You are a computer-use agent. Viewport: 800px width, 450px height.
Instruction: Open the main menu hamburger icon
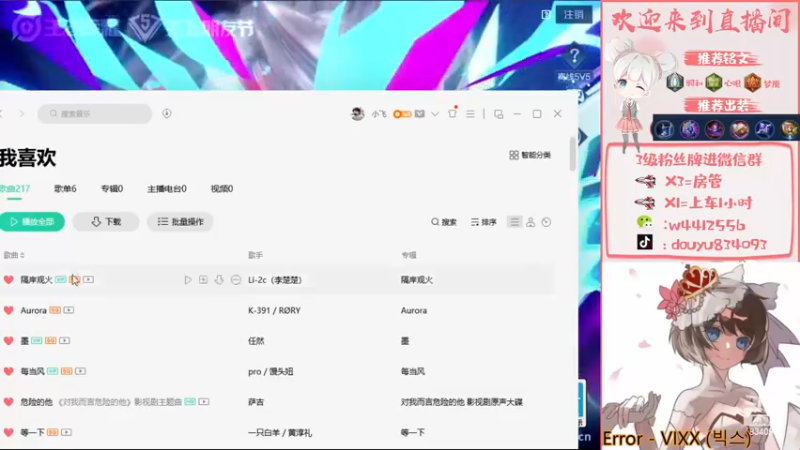click(x=470, y=114)
